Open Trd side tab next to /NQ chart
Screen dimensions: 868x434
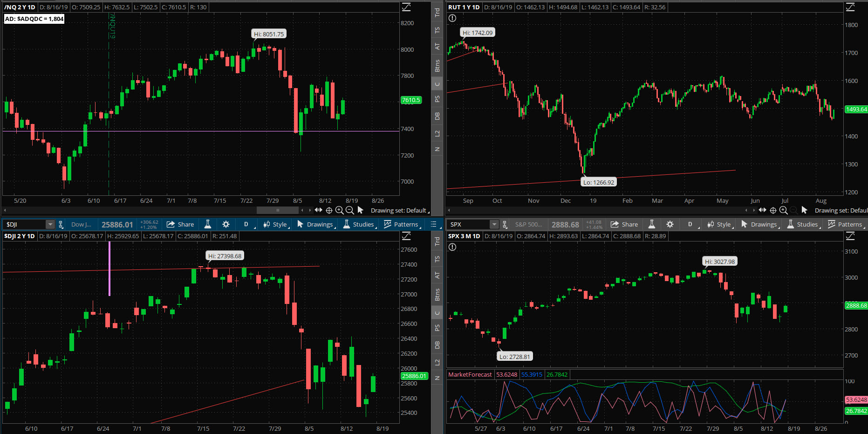coord(437,13)
